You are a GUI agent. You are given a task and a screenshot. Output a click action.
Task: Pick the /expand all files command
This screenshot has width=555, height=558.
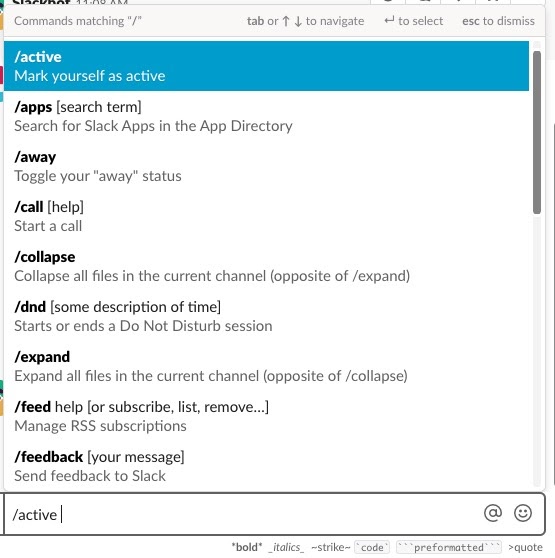(x=266, y=366)
